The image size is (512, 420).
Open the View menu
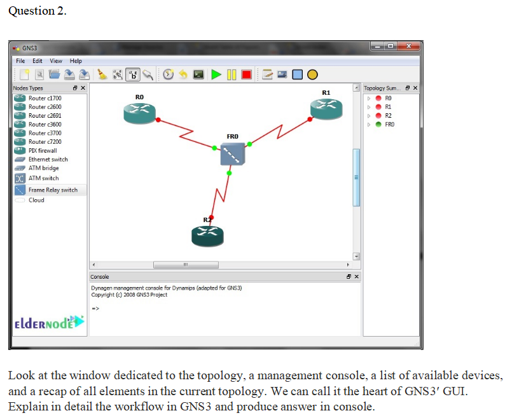pos(56,60)
